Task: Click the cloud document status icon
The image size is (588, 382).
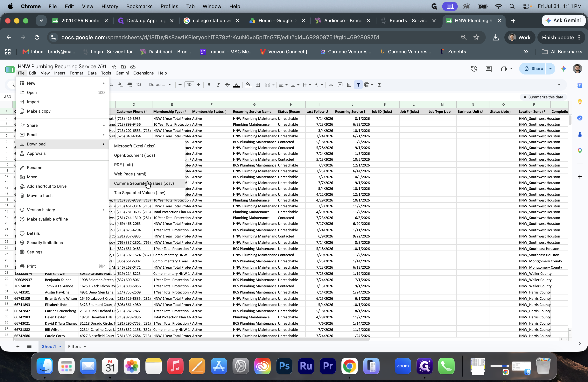Action: coord(133,67)
